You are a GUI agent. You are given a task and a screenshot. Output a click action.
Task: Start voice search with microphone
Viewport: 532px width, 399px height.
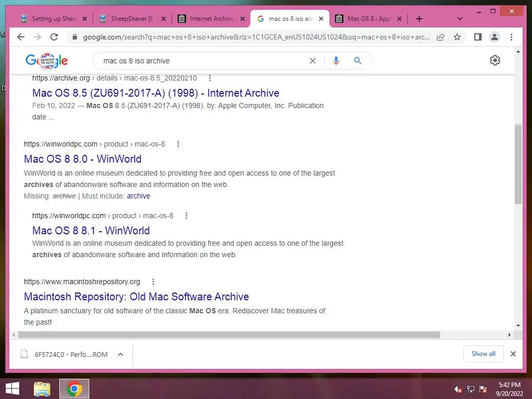click(x=336, y=61)
